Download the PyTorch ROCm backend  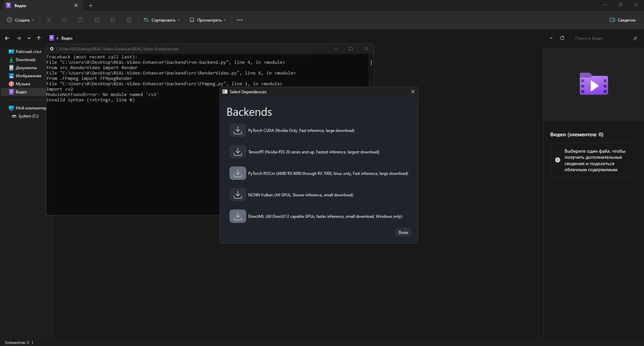click(x=237, y=173)
